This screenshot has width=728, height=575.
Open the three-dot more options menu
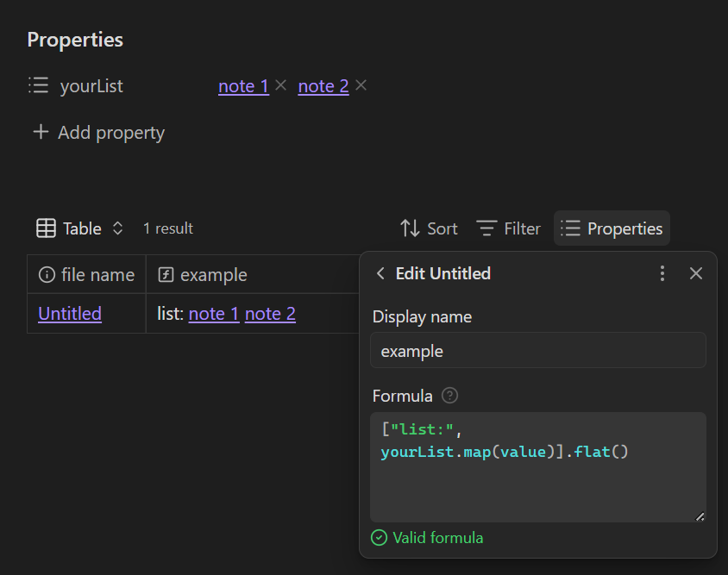pos(662,273)
